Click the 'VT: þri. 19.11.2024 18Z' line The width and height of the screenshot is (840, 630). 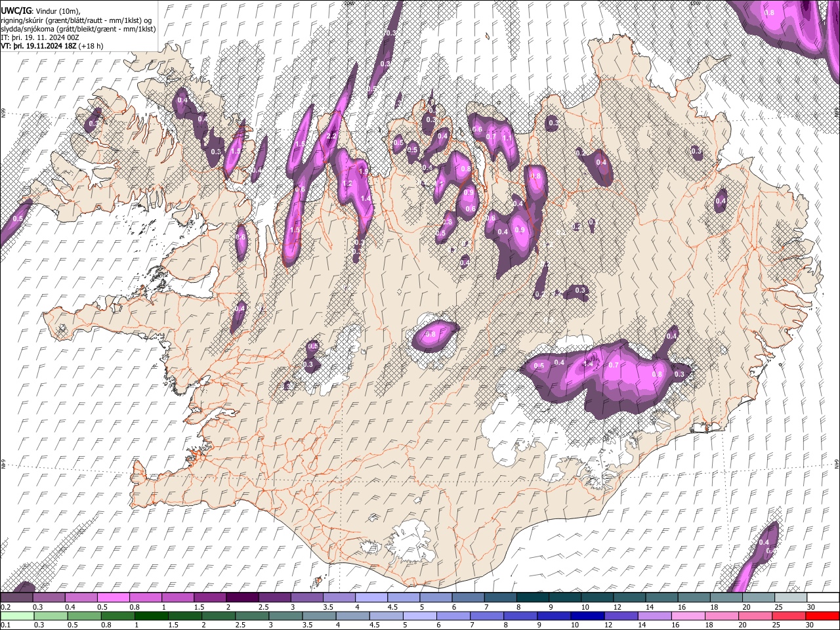[39, 47]
